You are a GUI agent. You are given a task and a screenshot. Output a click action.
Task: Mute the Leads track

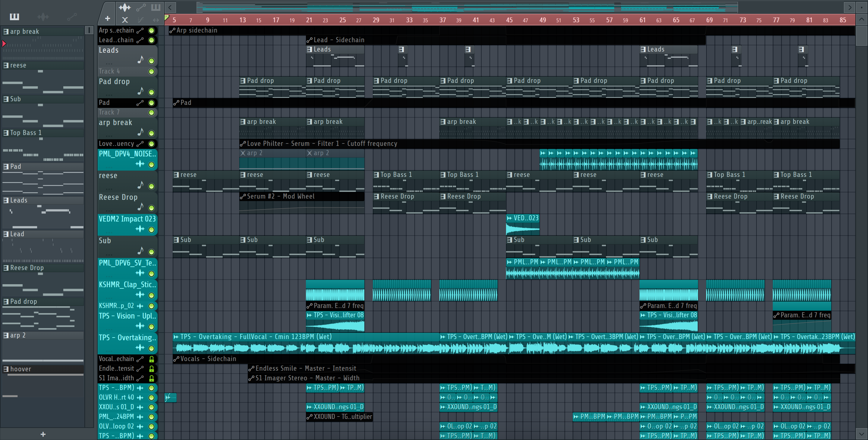[x=152, y=61]
